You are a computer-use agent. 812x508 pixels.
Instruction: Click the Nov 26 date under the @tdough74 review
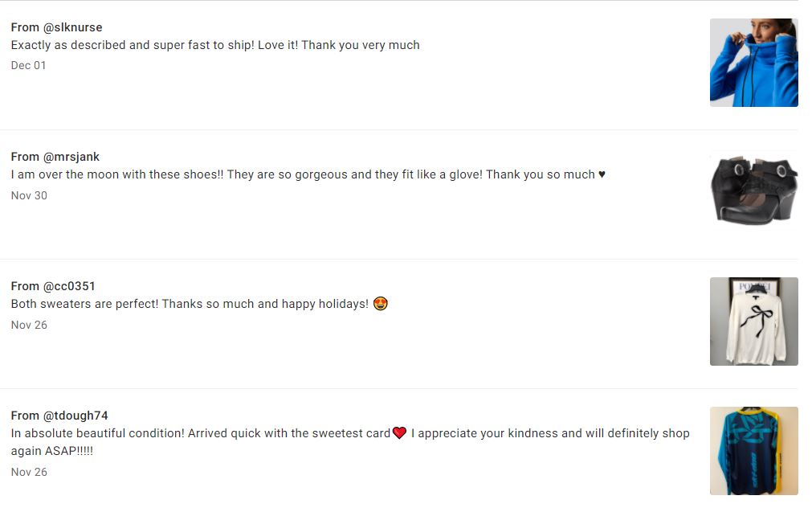(29, 472)
